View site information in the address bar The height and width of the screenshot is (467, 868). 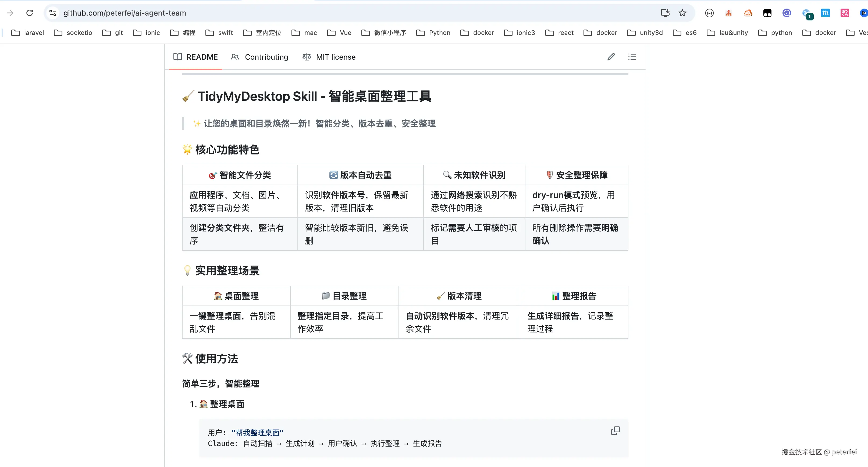(x=52, y=13)
